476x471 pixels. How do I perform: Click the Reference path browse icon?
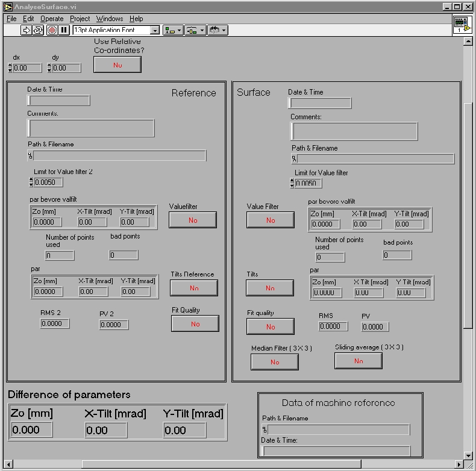tap(30, 156)
